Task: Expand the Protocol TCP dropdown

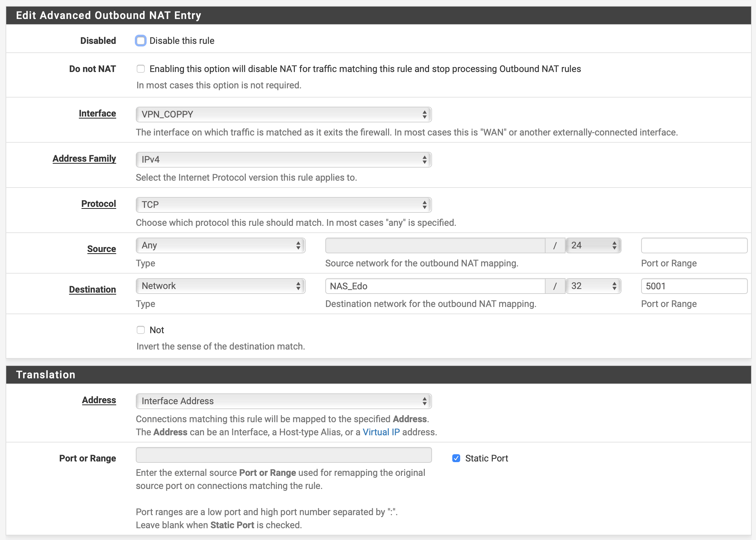Action: 284,205
